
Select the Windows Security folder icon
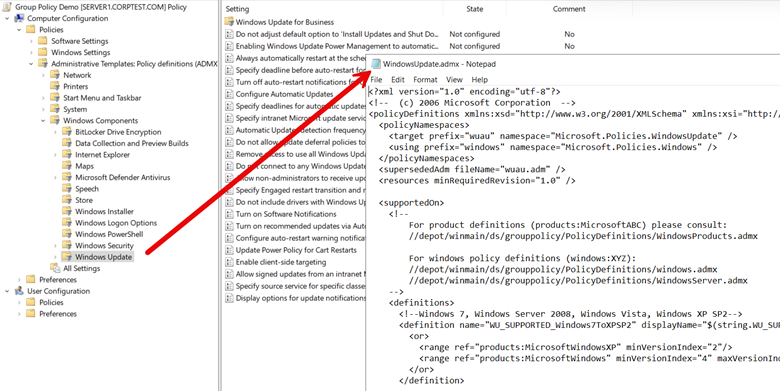tap(67, 246)
